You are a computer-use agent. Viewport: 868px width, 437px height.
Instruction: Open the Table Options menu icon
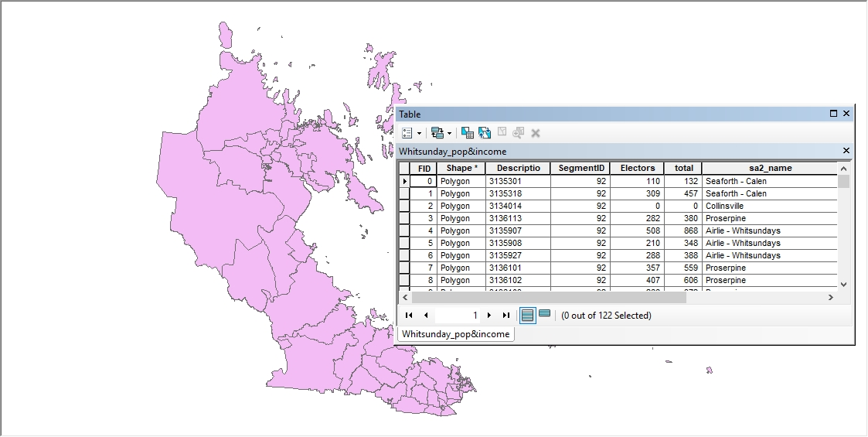[407, 133]
